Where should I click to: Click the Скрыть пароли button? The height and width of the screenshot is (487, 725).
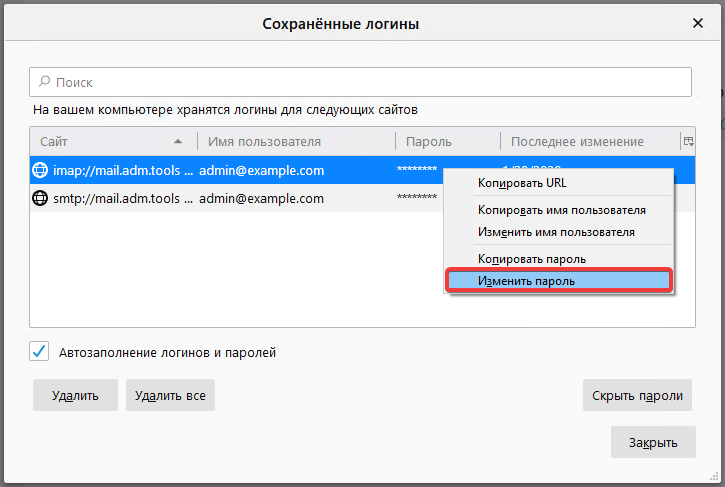point(637,395)
